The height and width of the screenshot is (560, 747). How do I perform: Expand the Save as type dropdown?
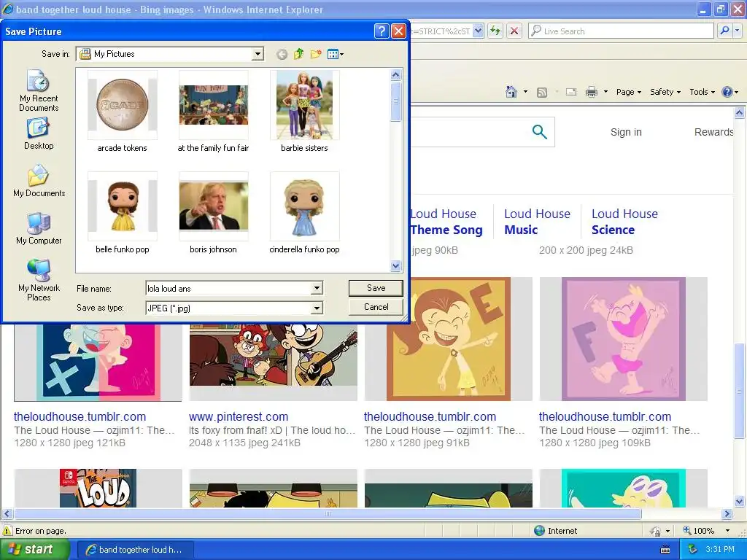tap(317, 308)
